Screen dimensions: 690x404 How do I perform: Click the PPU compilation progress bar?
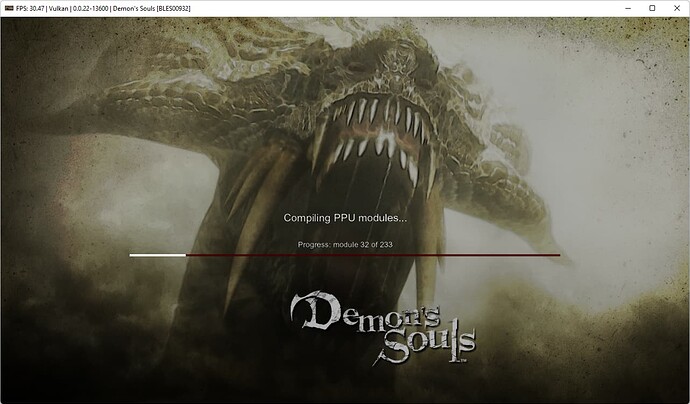(345, 255)
